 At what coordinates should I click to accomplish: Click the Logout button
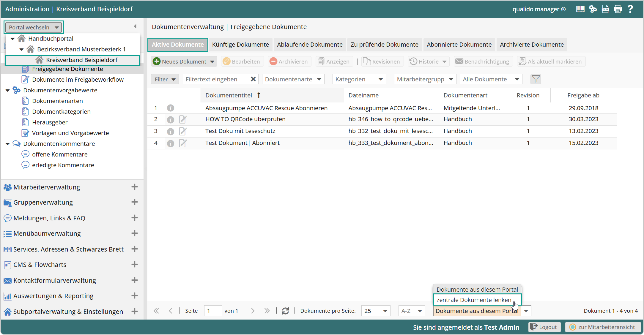(x=544, y=327)
